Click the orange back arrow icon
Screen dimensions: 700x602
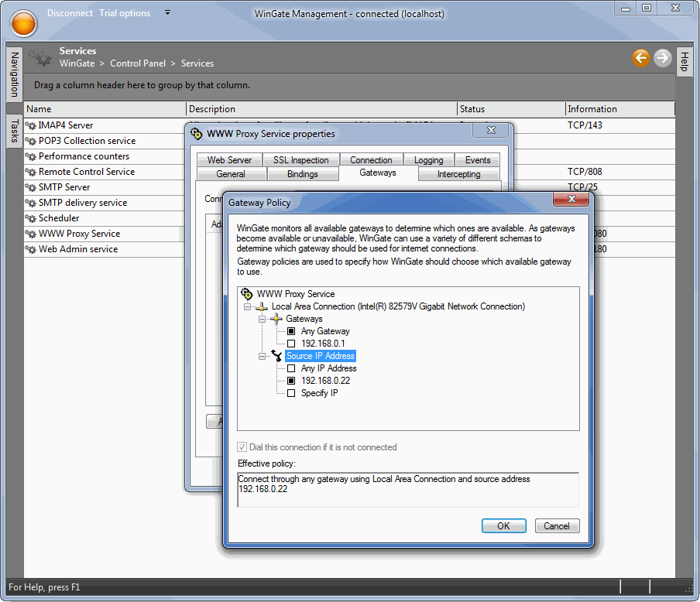point(641,58)
